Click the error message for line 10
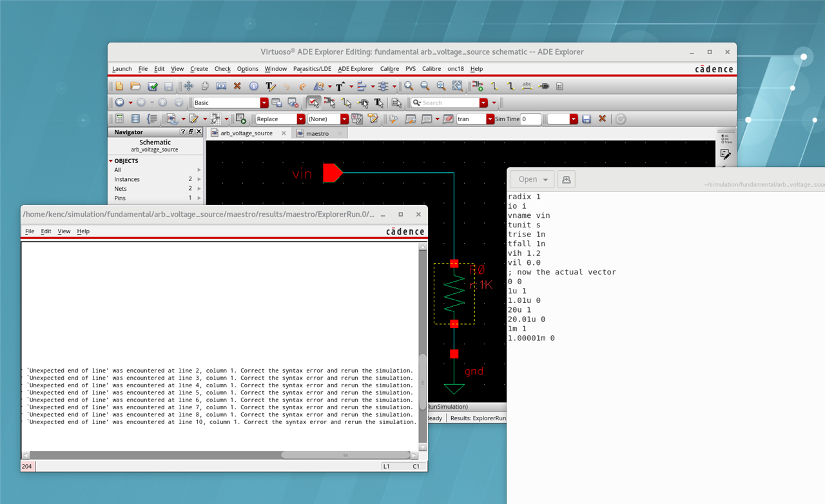This screenshot has height=504, width=825. [220, 422]
